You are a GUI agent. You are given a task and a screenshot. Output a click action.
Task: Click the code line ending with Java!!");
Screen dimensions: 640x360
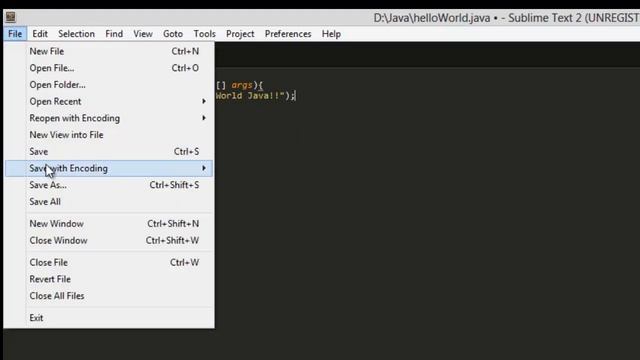(255, 96)
